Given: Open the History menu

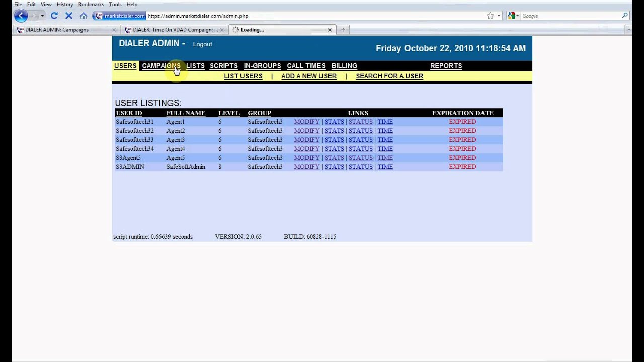Looking at the screenshot, I should coord(65,4).
